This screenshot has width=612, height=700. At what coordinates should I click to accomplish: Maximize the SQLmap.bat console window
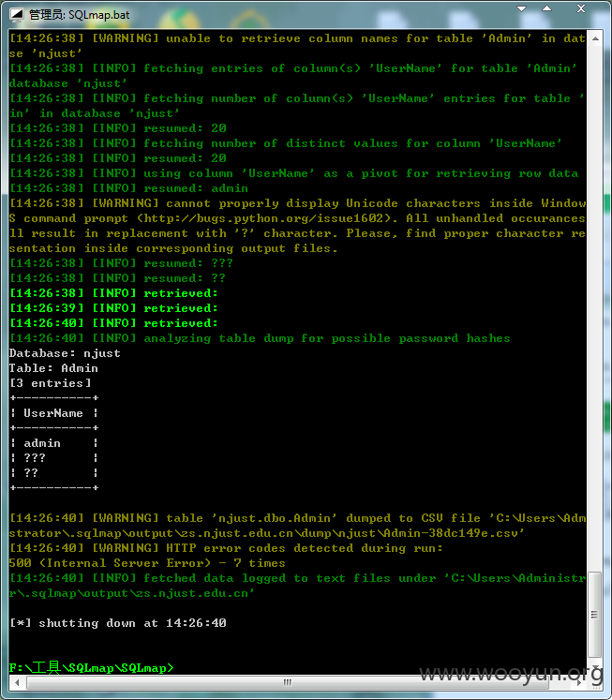(x=546, y=9)
